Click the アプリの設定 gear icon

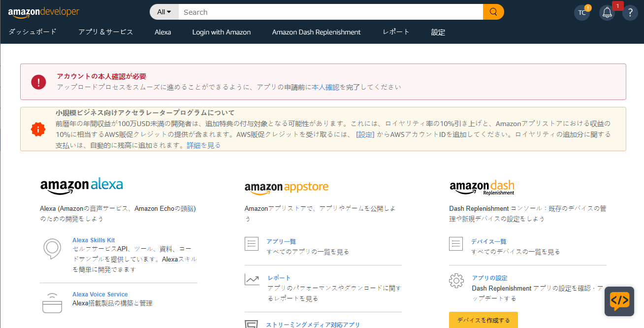(456, 280)
